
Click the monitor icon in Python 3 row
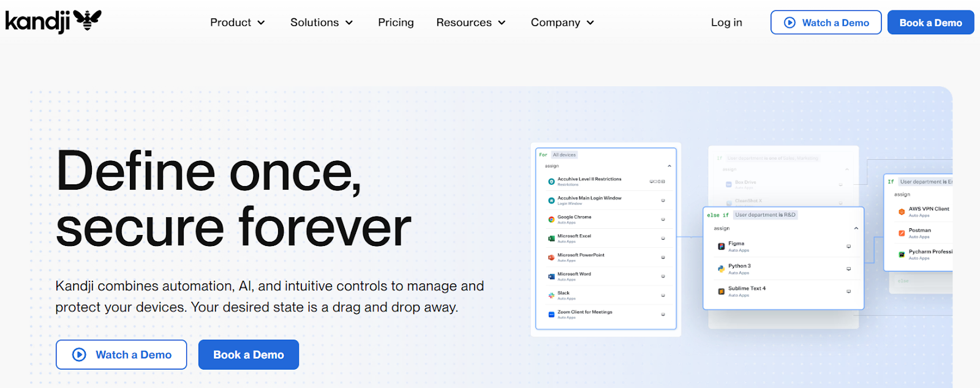point(849,269)
